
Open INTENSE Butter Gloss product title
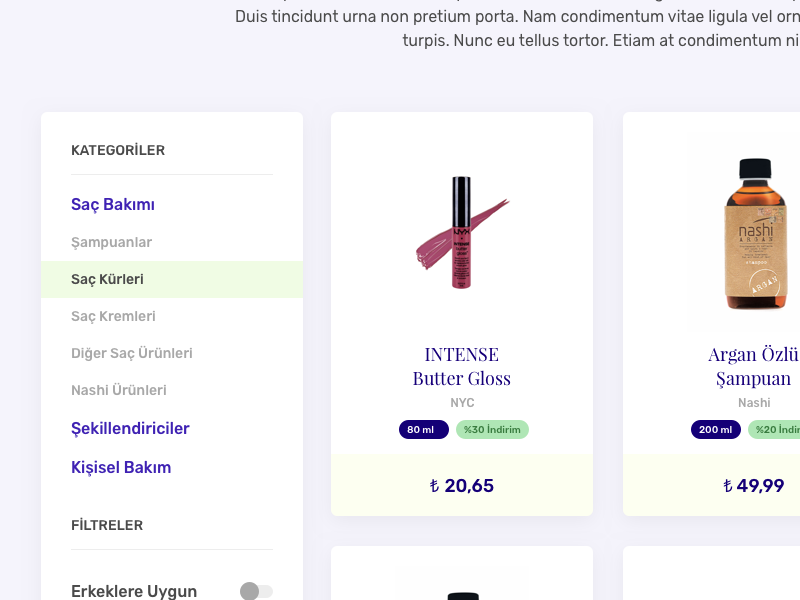coord(462,366)
